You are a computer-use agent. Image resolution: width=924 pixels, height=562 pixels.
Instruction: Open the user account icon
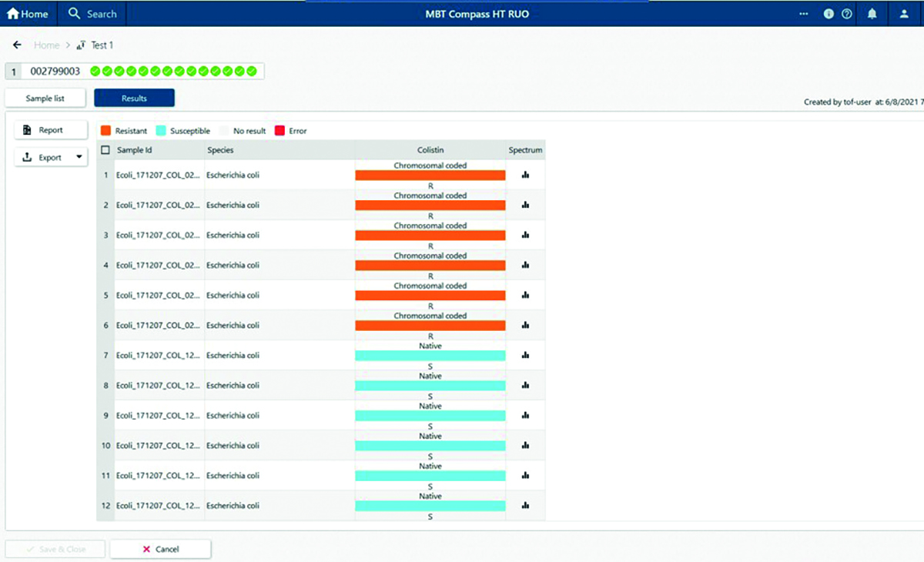pos(904,14)
